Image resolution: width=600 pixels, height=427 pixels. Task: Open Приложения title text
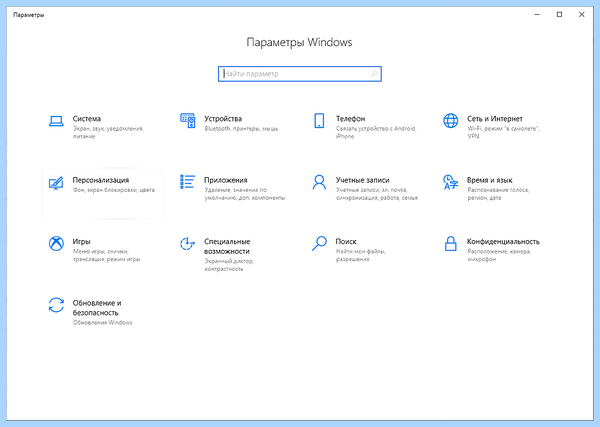[x=225, y=180]
